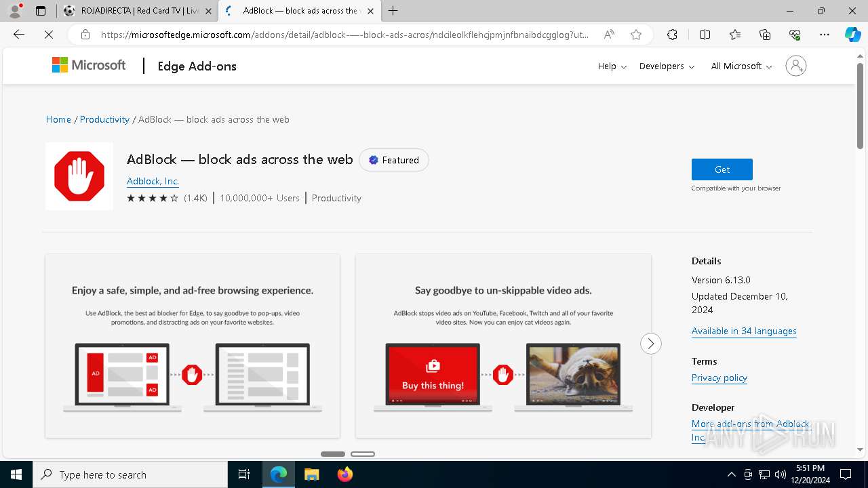The width and height of the screenshot is (868, 488).
Task: Select the second carousel page indicator
Action: click(363, 454)
